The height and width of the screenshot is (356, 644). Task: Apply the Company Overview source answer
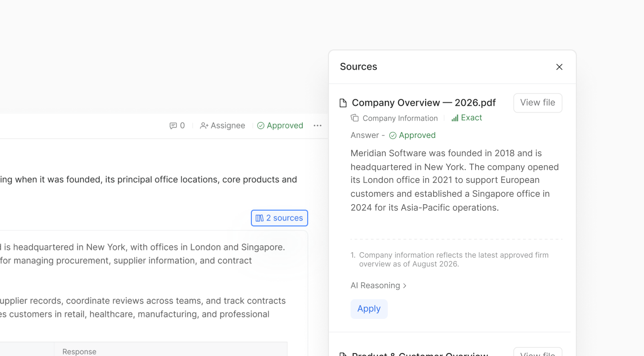coord(369,309)
